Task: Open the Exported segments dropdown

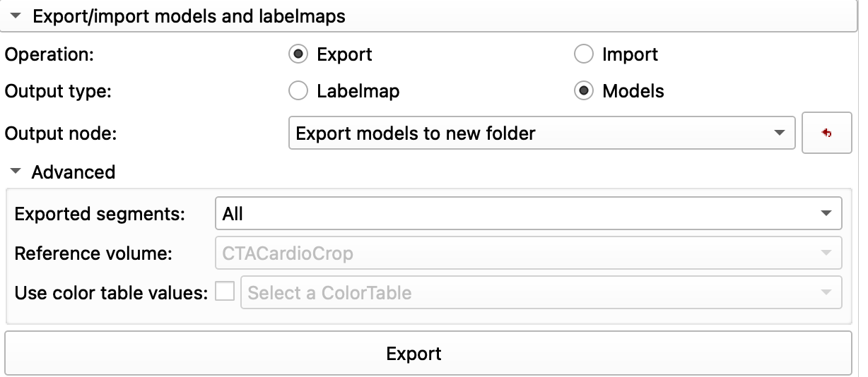Action: (x=528, y=213)
